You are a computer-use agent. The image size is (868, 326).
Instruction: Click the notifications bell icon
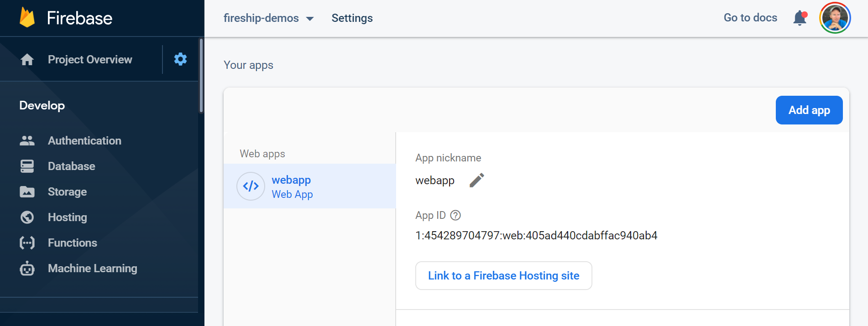tap(800, 18)
